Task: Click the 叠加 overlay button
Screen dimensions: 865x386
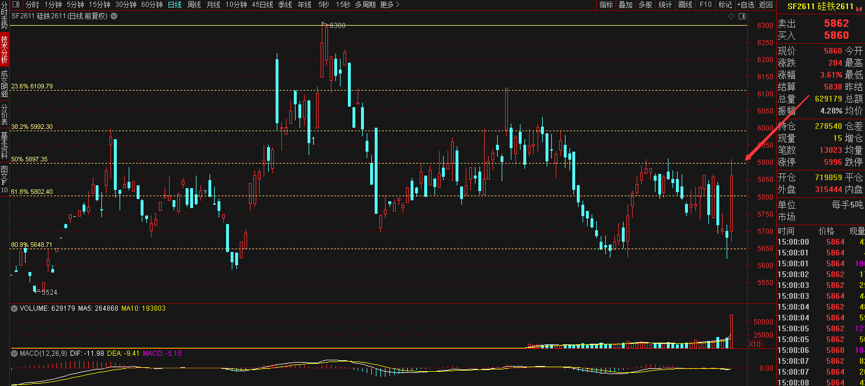Action: (626, 5)
